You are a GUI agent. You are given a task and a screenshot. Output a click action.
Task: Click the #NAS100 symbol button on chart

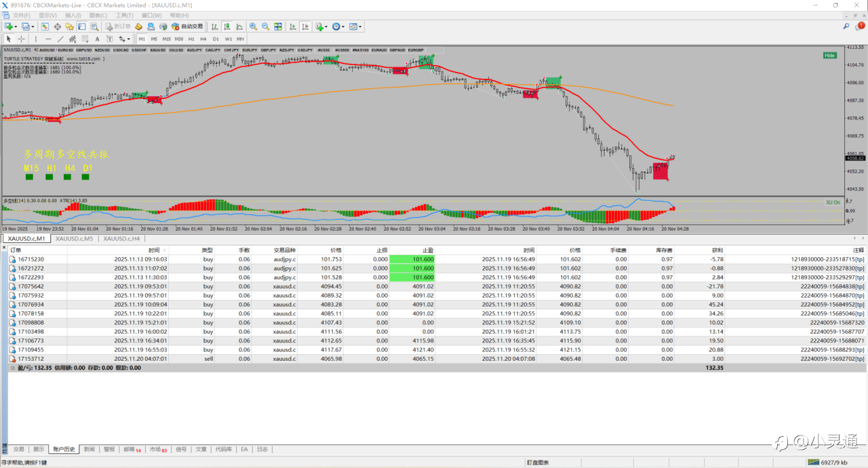tap(361, 50)
